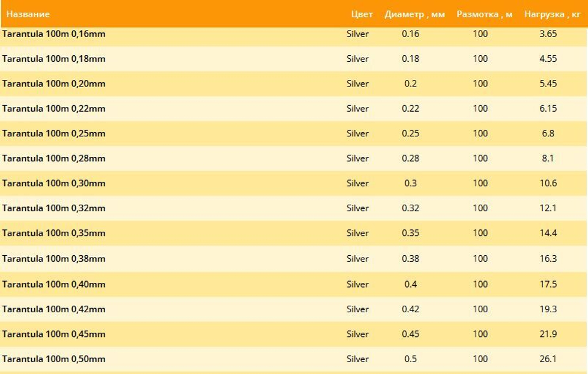Click Silver in the 0,25mm row
Image resolution: width=588 pixels, height=374 pixels.
pos(358,133)
